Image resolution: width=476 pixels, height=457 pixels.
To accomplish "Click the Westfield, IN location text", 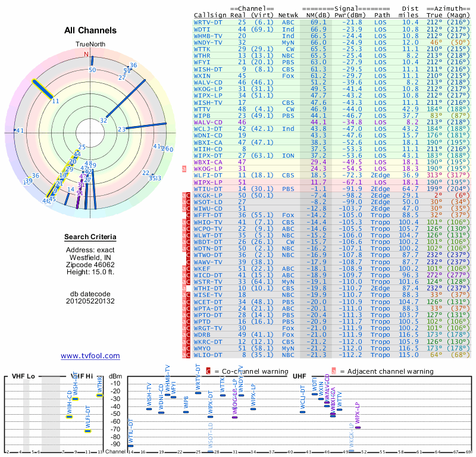I will [90, 257].
